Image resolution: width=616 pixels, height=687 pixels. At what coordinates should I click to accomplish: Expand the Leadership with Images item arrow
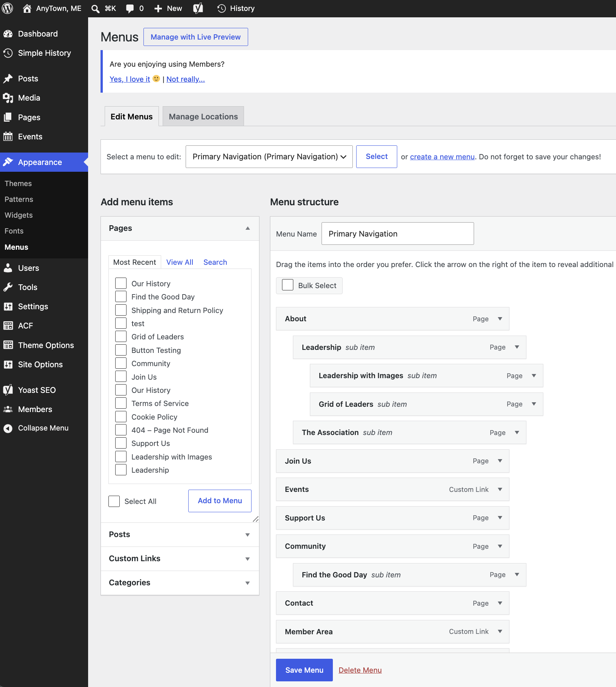click(x=534, y=376)
